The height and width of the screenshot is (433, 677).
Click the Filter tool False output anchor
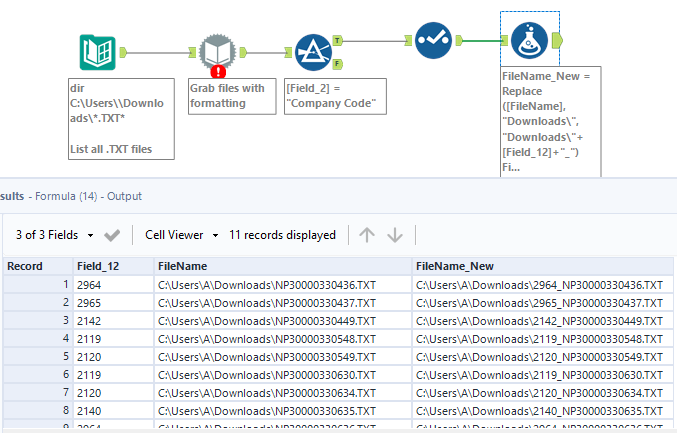pos(338,64)
